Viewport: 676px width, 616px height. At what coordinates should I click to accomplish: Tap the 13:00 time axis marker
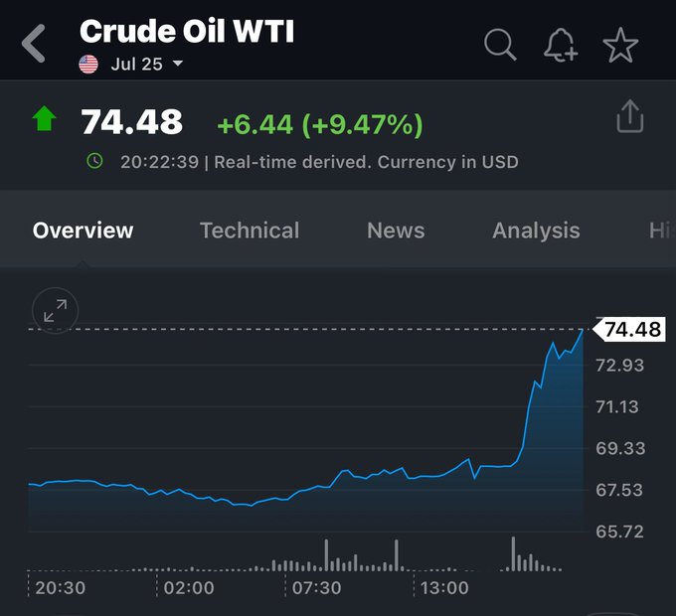[x=443, y=587]
